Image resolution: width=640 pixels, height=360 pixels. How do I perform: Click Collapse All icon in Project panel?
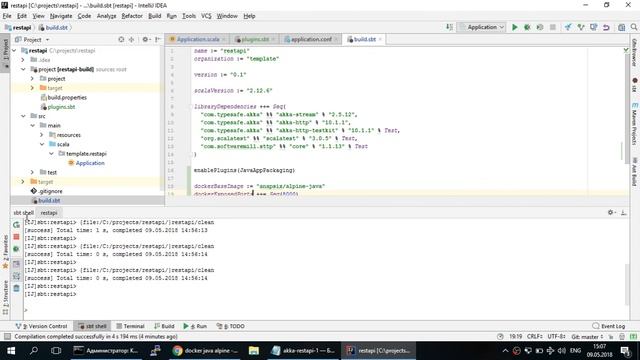click(131, 40)
